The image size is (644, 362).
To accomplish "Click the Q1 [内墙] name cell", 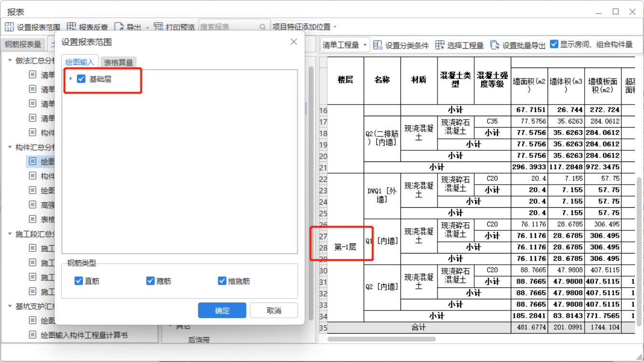I will pyautogui.click(x=382, y=241).
